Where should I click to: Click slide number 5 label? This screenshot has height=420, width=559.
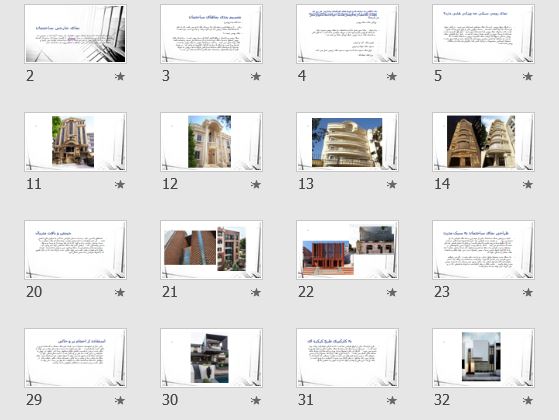click(x=438, y=76)
